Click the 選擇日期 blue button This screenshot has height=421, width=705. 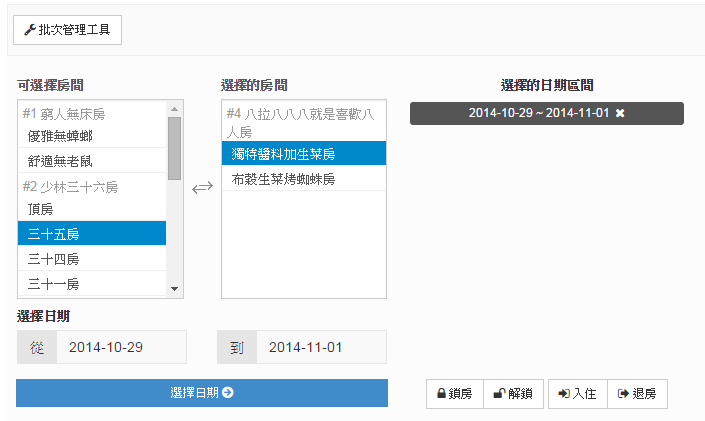pyautogui.click(x=201, y=393)
